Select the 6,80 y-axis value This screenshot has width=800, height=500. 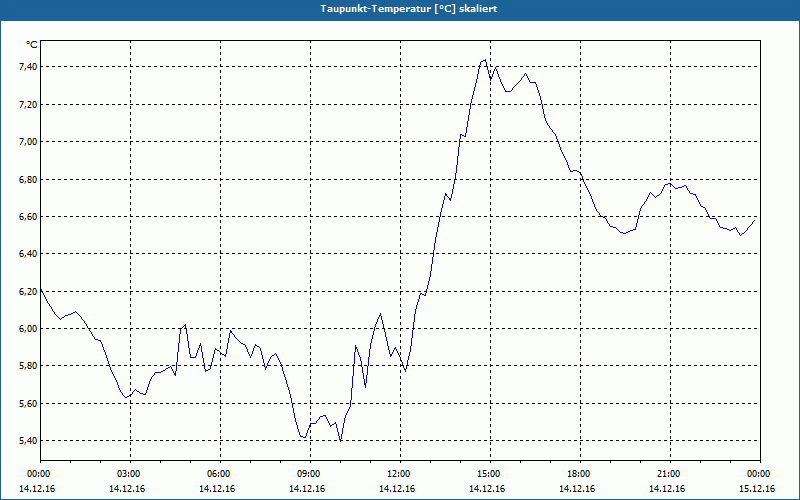(x=28, y=180)
